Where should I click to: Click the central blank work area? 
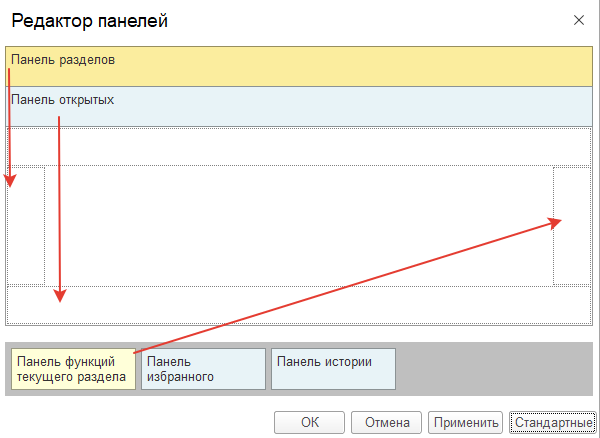point(299,226)
